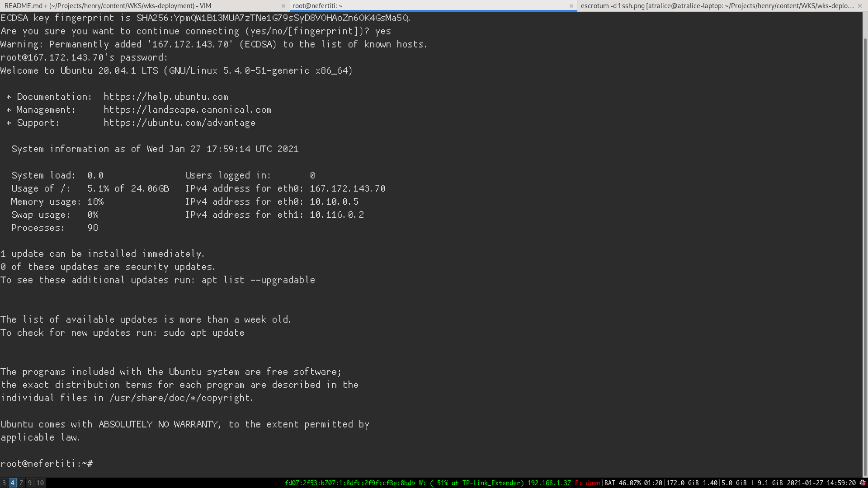Click the tray icon at bottom-right corner
The width and height of the screenshot is (868, 488).
(x=863, y=483)
